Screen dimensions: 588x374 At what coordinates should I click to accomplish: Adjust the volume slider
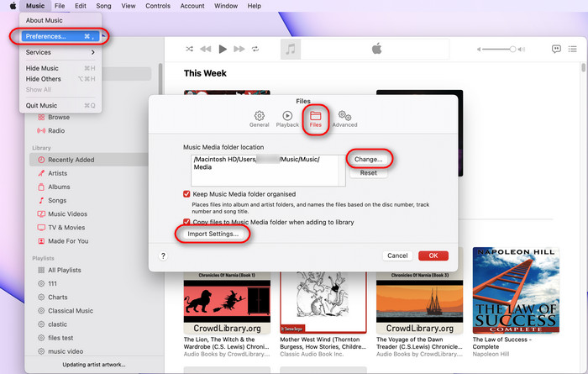point(501,49)
